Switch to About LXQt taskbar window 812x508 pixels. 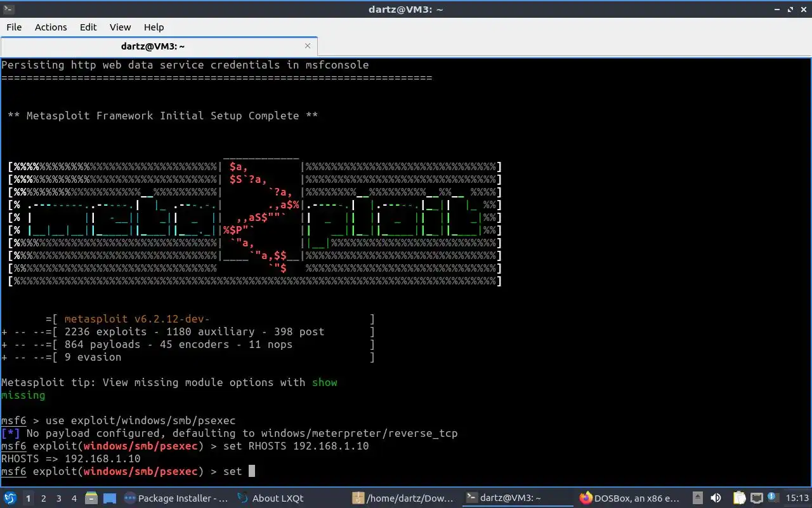289,498
